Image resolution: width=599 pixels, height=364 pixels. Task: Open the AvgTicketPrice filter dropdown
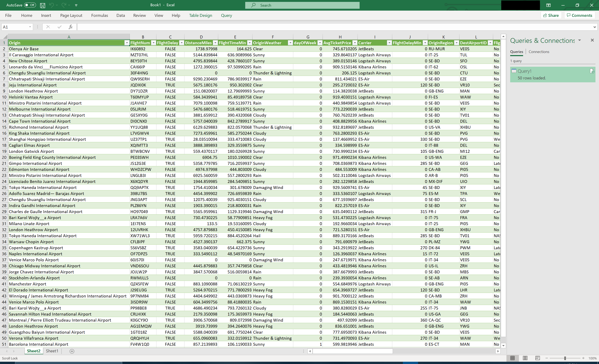pos(355,43)
